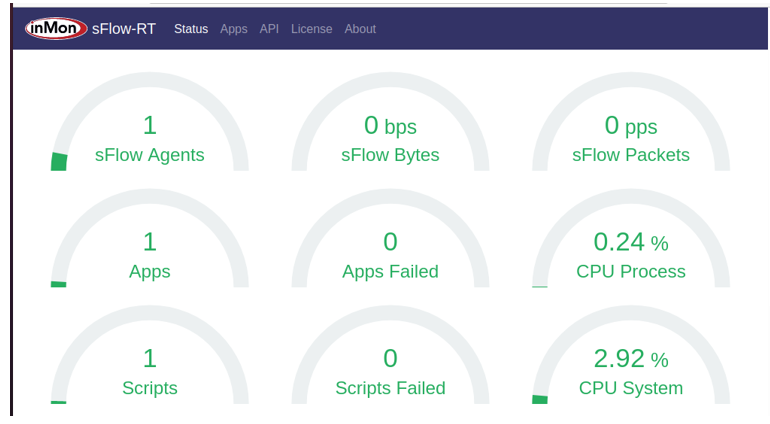Screen dimensions: 770x424
Task: Click the 0 bps value text
Action: tap(390, 126)
